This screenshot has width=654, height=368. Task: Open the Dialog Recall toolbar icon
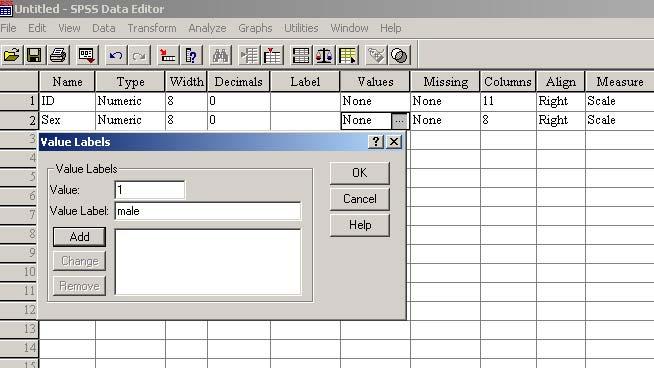point(87,55)
